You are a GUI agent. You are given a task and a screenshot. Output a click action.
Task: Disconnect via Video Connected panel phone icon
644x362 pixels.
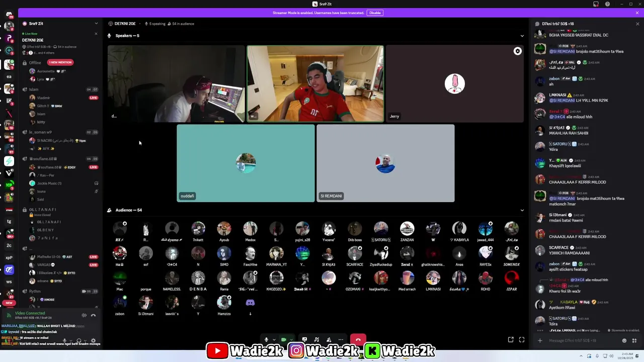click(x=93, y=315)
